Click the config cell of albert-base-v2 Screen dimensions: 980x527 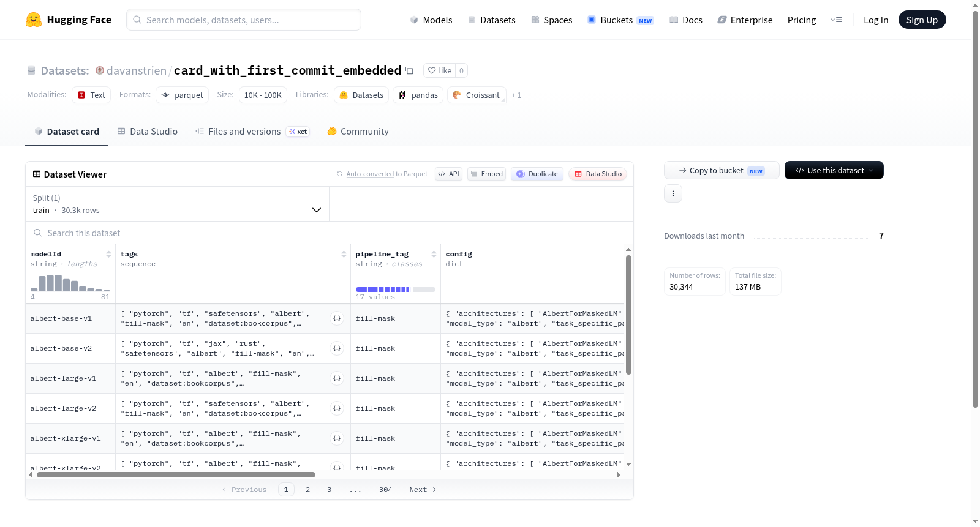coord(533,348)
